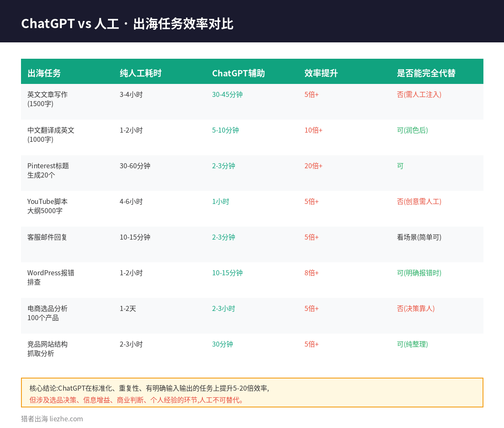Click '1-2小时' in the WordPress报错 row
The image size is (504, 428).
click(131, 273)
